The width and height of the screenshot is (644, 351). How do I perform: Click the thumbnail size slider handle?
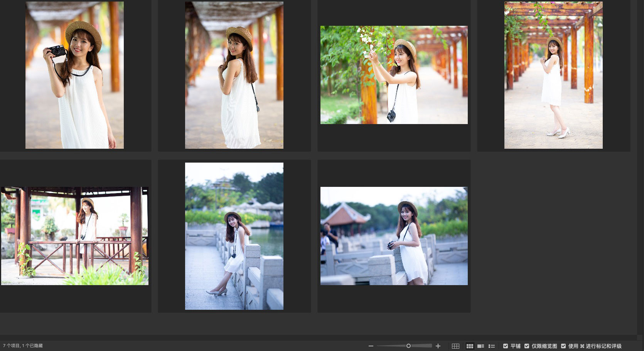[x=408, y=346]
